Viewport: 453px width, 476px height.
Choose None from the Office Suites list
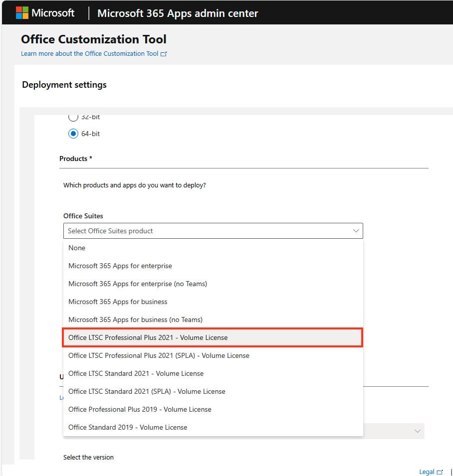coord(77,248)
